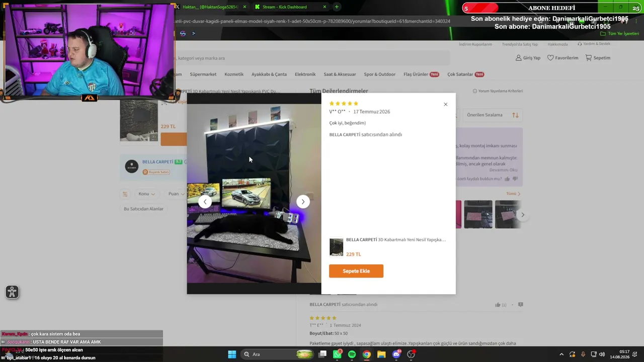Open Task View on the taskbar
This screenshot has height=362, width=644.
pyautogui.click(x=323, y=354)
